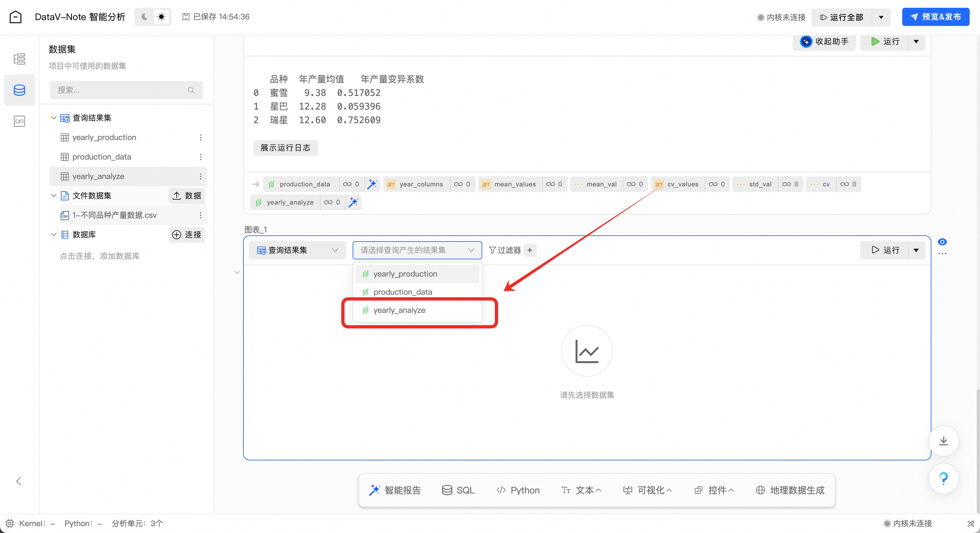Click the home icon in top-left
Image resolution: width=980 pixels, height=533 pixels.
(x=16, y=17)
